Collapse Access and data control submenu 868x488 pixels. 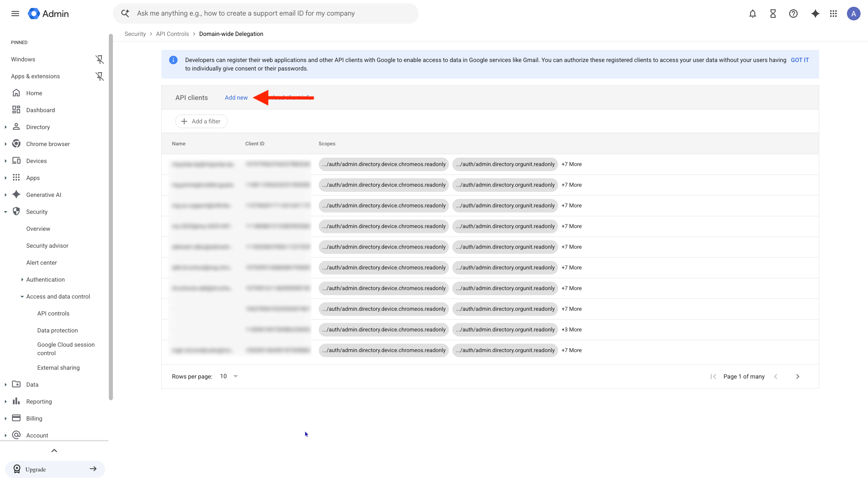pyautogui.click(x=22, y=297)
